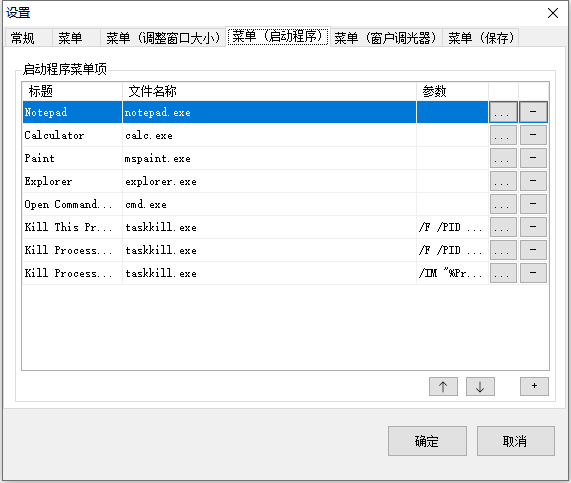
Task: Remove the Calculator entry with minus button
Action: (533, 135)
